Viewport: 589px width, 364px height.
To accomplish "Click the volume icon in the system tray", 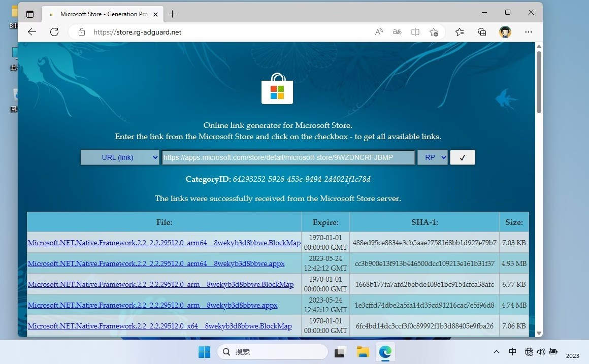I will click(541, 351).
